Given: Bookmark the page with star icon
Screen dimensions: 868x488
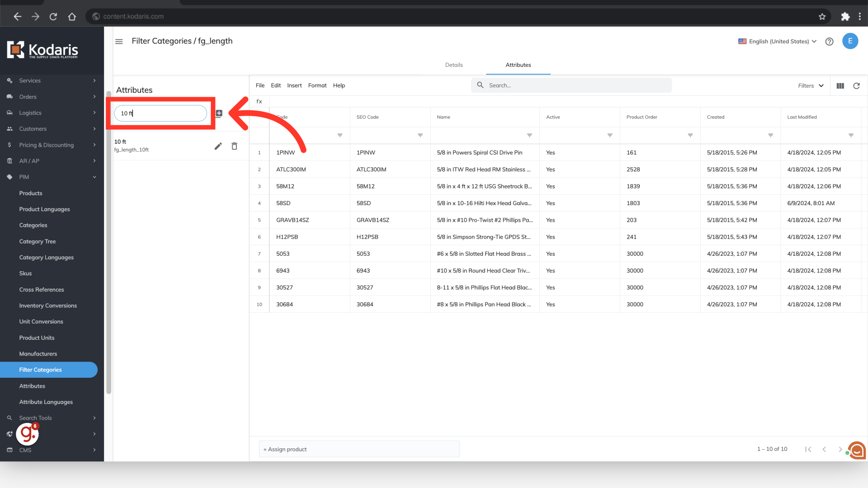Looking at the screenshot, I should point(822,17).
